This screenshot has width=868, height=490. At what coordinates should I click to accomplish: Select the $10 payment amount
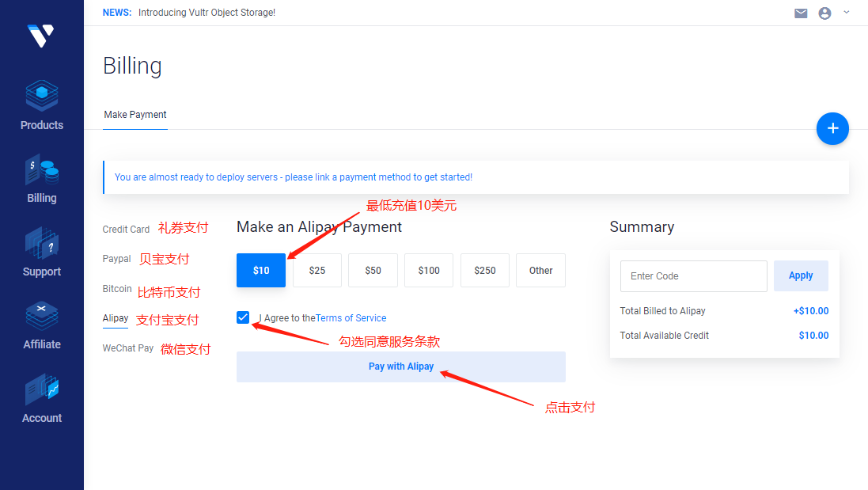tap(261, 271)
